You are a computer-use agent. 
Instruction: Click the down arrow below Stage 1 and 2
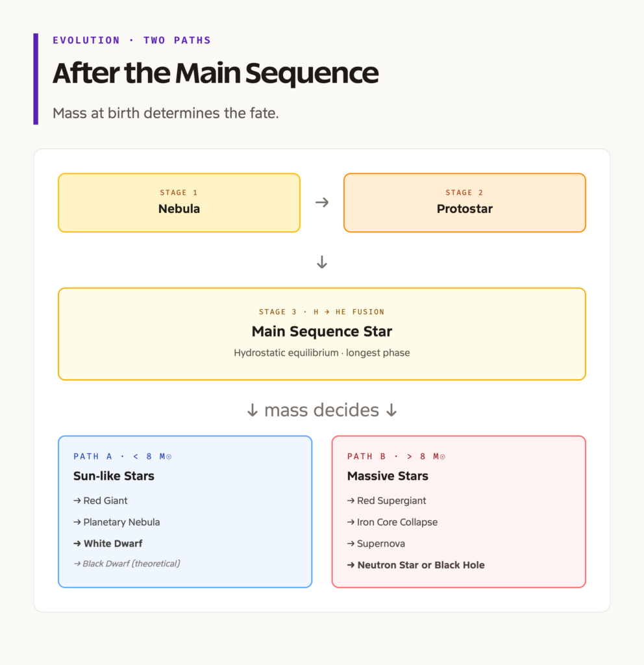tap(322, 262)
